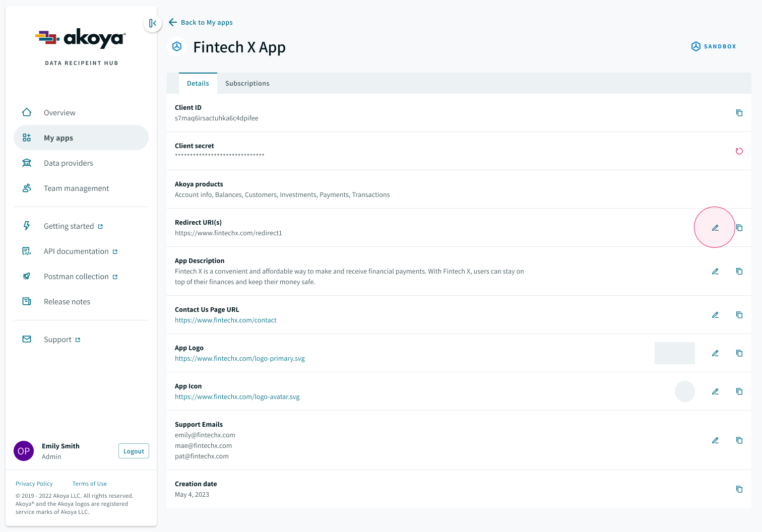
Task: Click the Support envelope icon
Action: point(27,339)
